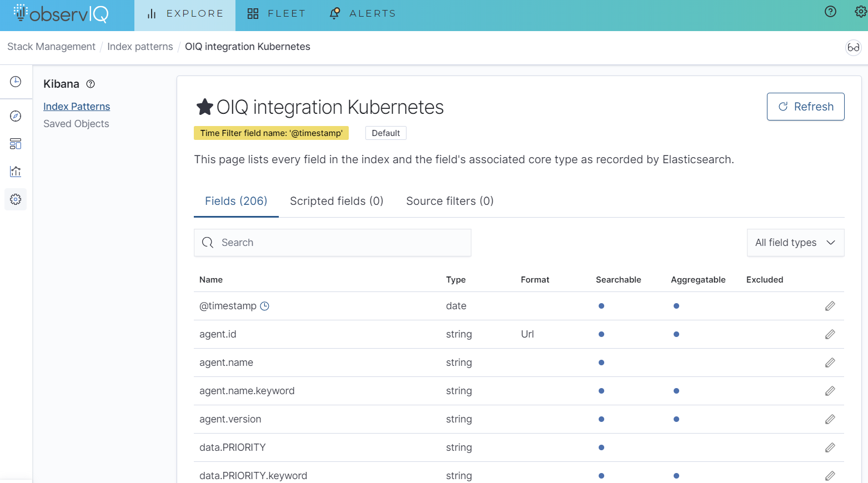Click the Index patterns breadcrumb
The height and width of the screenshot is (483, 868).
pos(140,47)
